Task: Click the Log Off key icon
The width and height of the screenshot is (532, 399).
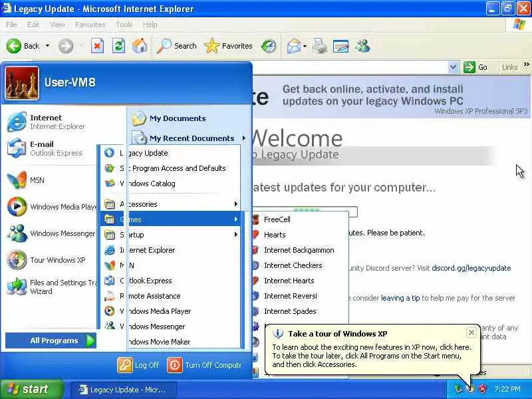Action: (x=125, y=365)
